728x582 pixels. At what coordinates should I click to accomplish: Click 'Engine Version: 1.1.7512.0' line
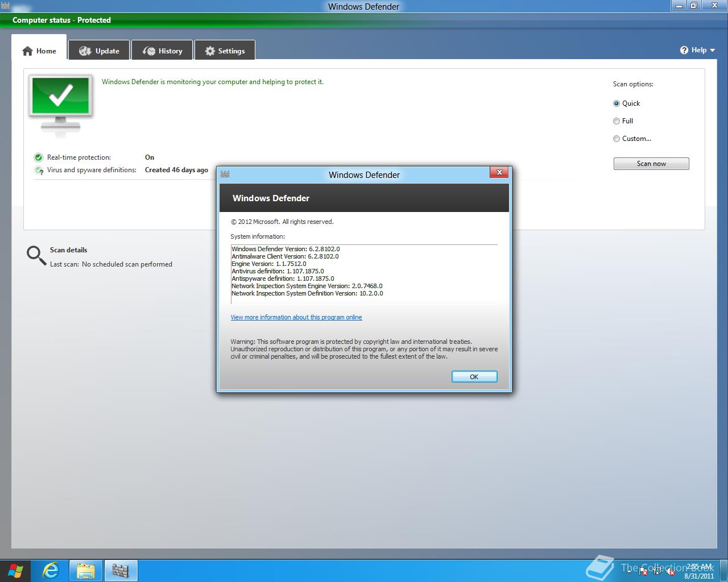(269, 264)
